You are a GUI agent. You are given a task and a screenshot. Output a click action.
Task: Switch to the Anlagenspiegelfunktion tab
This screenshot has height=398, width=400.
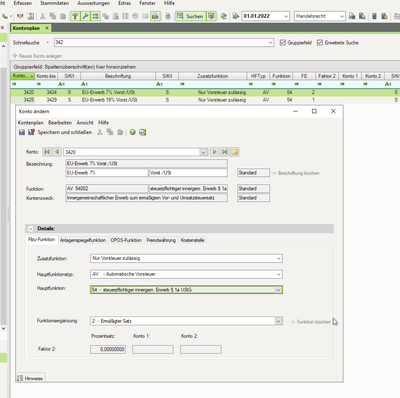[83, 240]
